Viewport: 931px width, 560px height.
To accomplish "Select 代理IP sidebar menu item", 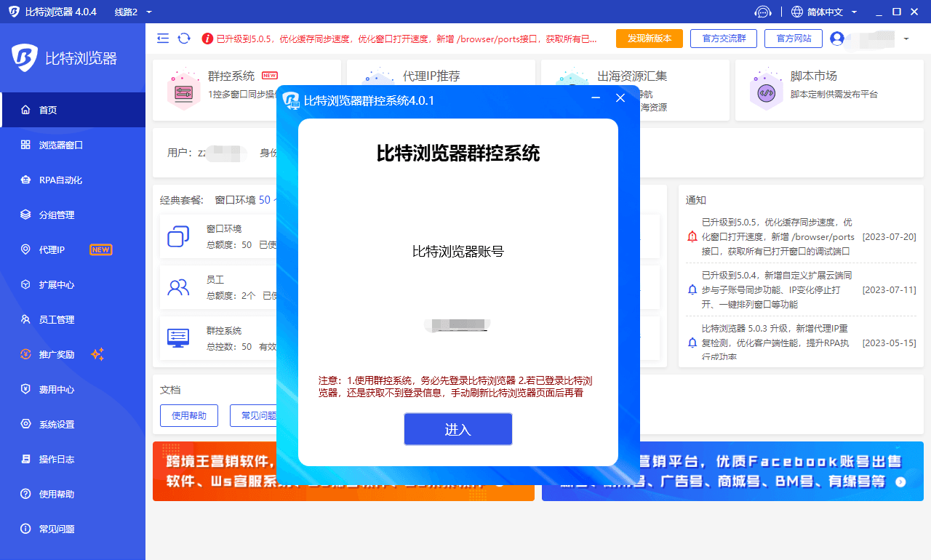I will click(x=52, y=249).
